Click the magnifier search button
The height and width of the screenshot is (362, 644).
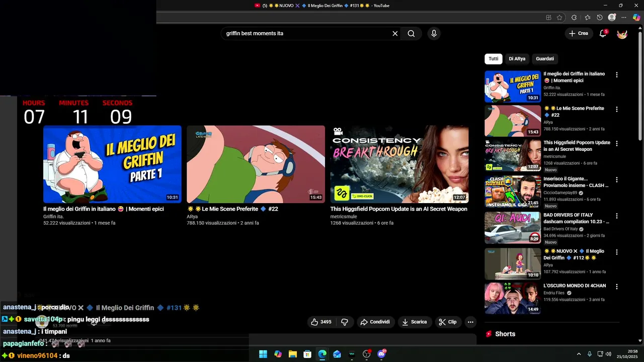pyautogui.click(x=411, y=34)
